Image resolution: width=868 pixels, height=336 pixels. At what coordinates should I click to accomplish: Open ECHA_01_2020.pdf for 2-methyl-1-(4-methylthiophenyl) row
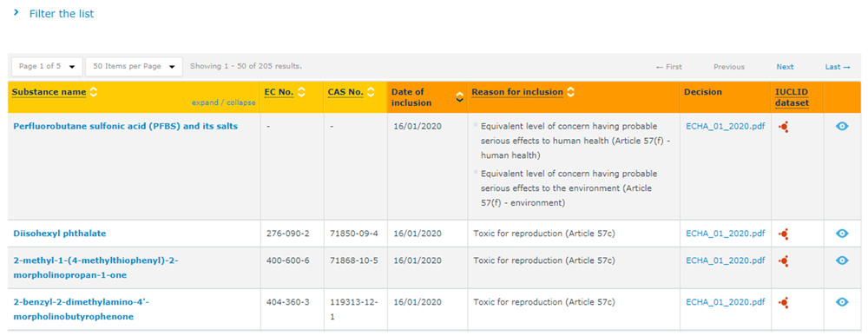725,260
